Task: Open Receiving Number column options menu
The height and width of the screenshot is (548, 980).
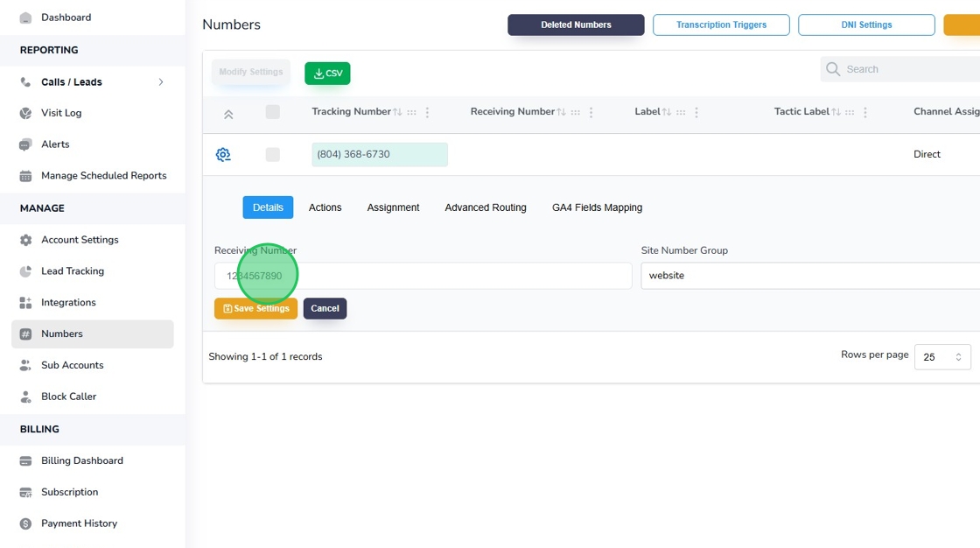Action: pos(591,112)
